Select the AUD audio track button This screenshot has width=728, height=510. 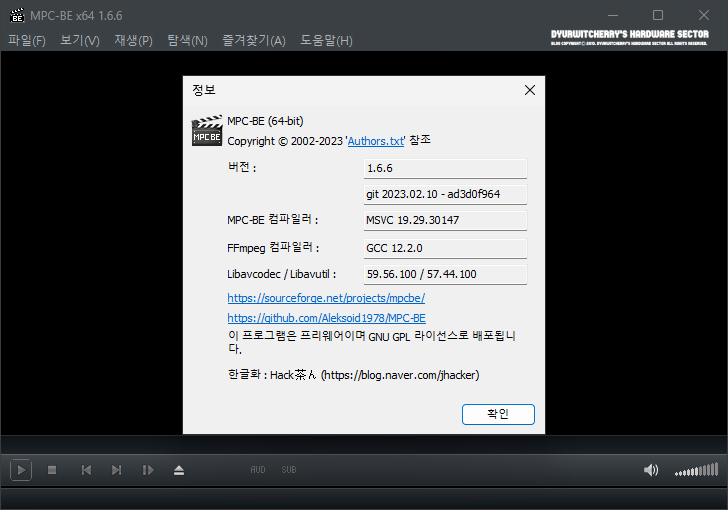click(x=258, y=470)
